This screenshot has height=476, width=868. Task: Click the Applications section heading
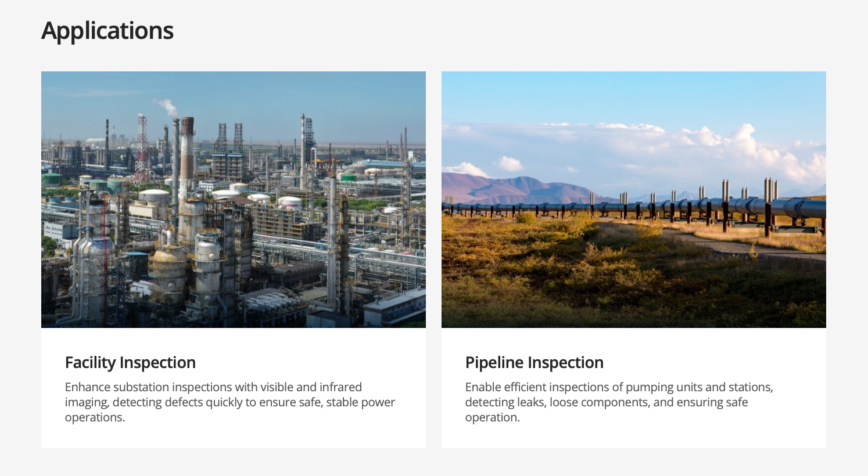point(107,31)
